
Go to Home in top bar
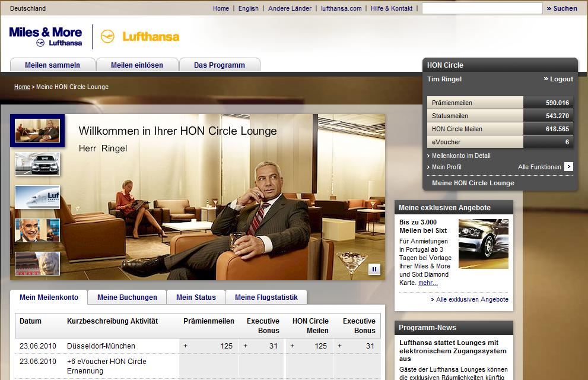click(x=221, y=8)
